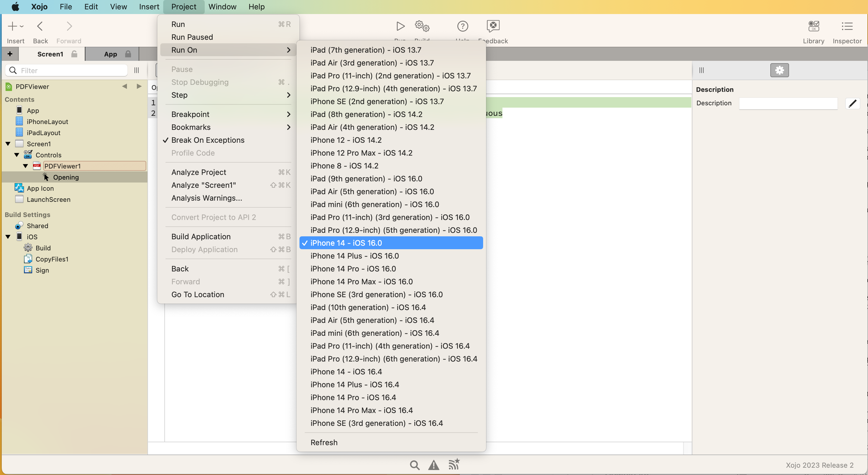Open the Insert dropdown chevron
Screen dimensions: 868x475
point(22,26)
